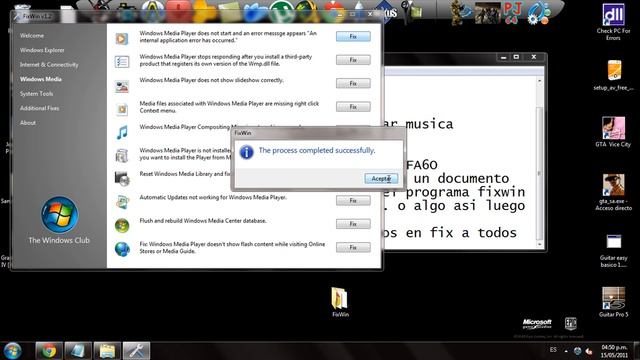640x360 pixels.
Task: Open the Windows Start menu
Action: point(12,351)
